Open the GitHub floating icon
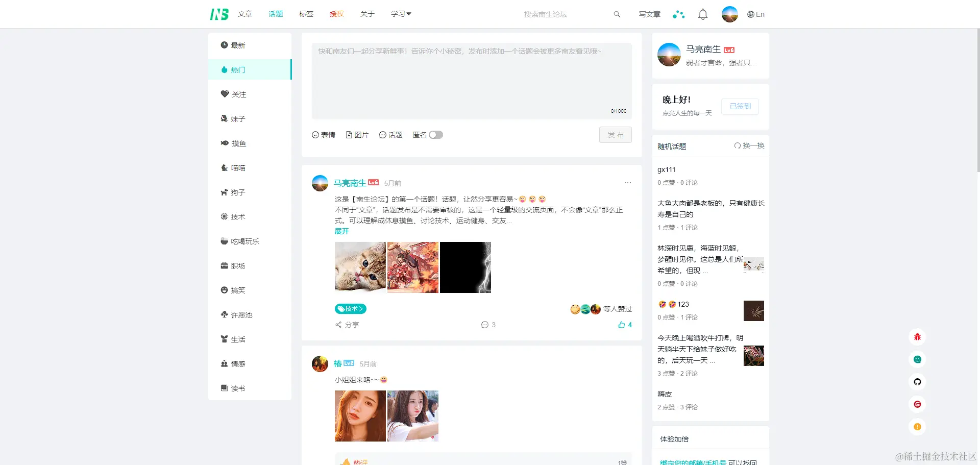980x465 pixels. coord(917,382)
